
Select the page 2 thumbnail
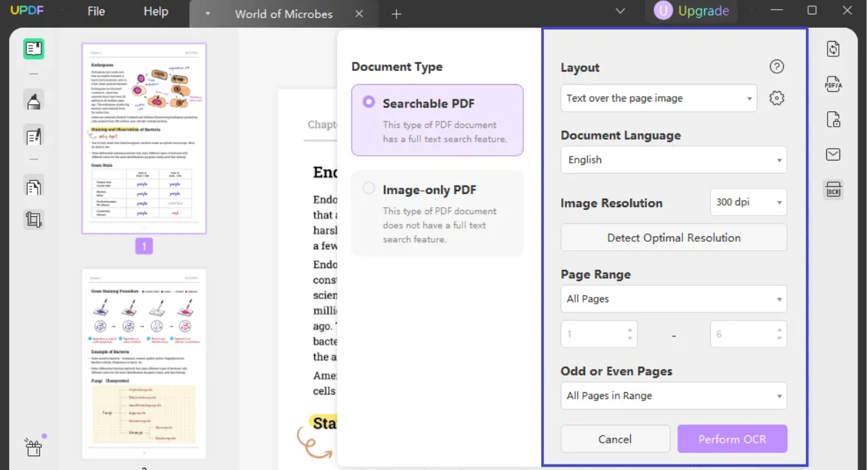144,363
